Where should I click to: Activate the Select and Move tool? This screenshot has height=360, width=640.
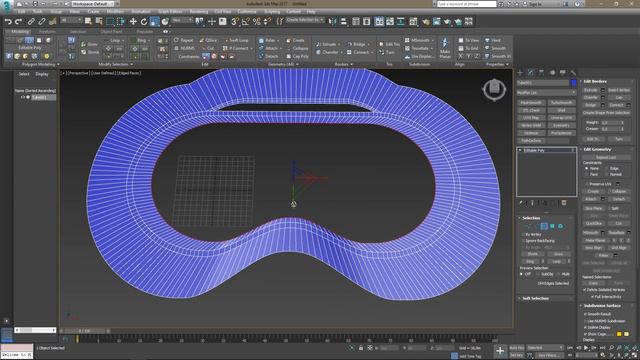[133, 21]
